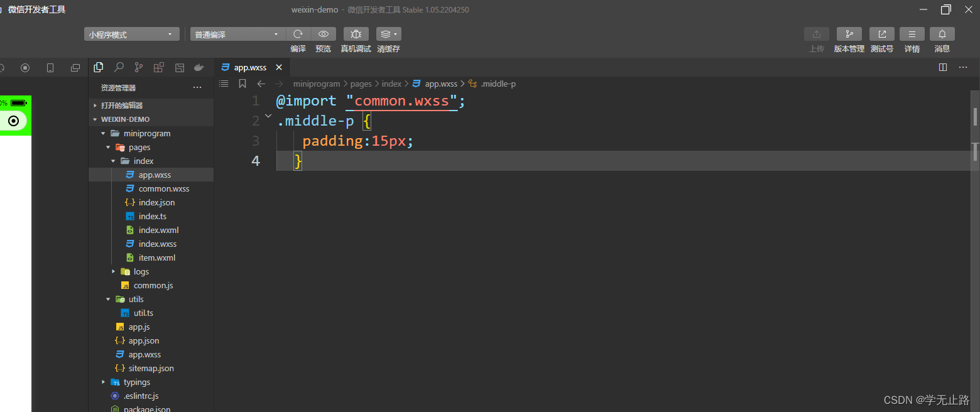
Task: Navigate forward with the right arrow
Action: point(280,84)
